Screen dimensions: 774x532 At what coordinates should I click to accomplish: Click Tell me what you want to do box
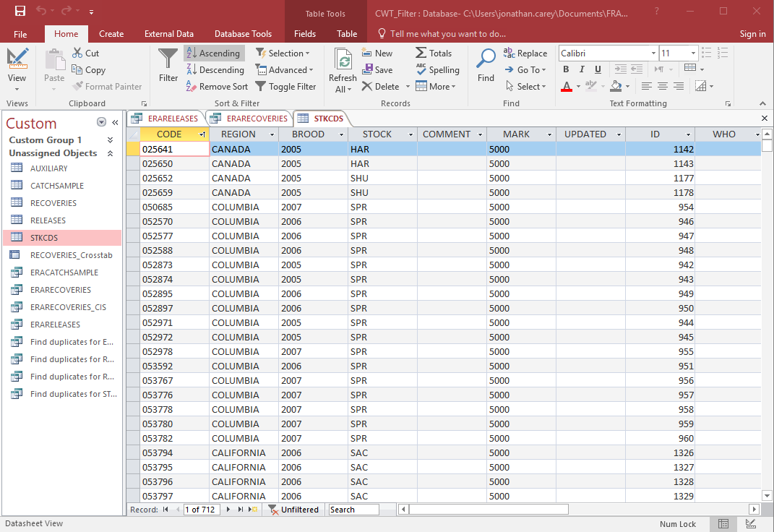pos(442,34)
